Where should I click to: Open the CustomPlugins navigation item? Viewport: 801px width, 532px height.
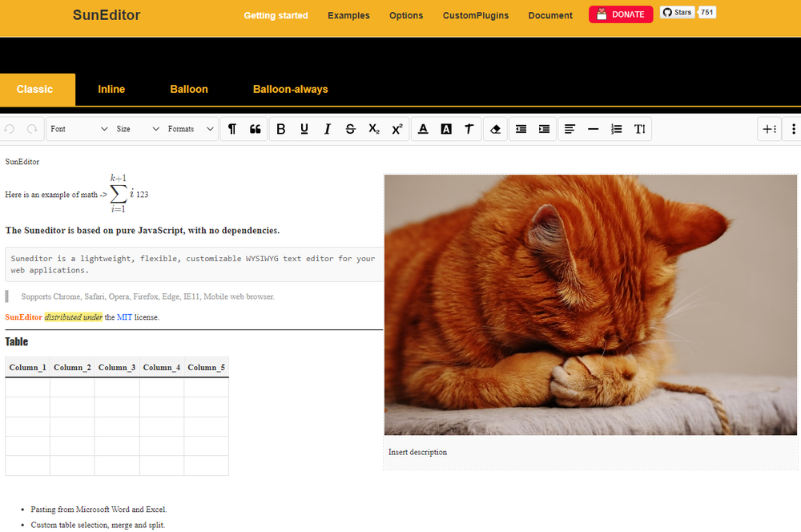(476, 15)
